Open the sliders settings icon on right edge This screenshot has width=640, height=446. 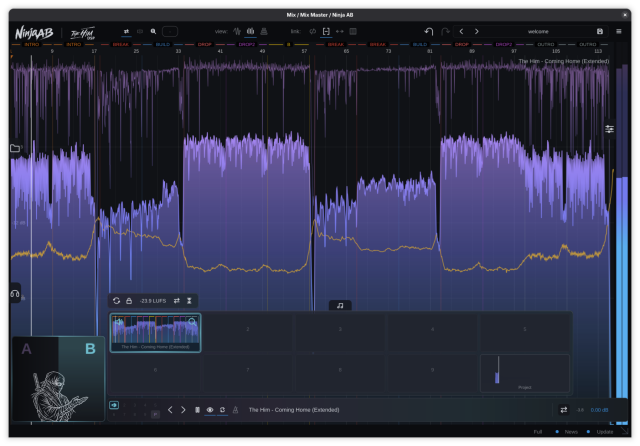609,129
